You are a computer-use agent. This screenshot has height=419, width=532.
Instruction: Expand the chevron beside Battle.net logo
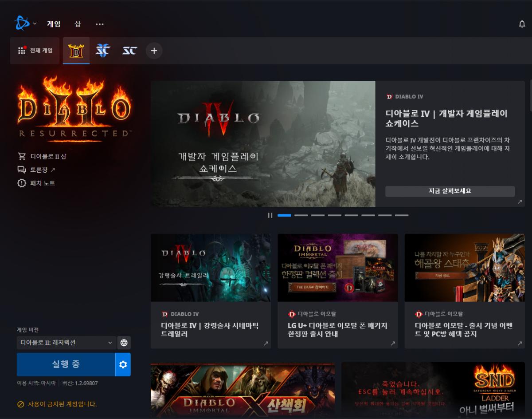pos(35,24)
